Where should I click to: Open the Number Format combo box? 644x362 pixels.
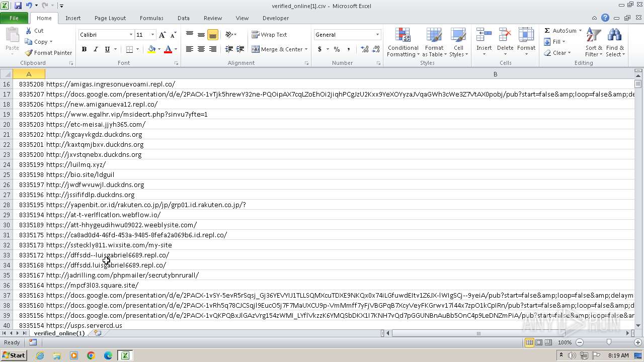coord(347,35)
